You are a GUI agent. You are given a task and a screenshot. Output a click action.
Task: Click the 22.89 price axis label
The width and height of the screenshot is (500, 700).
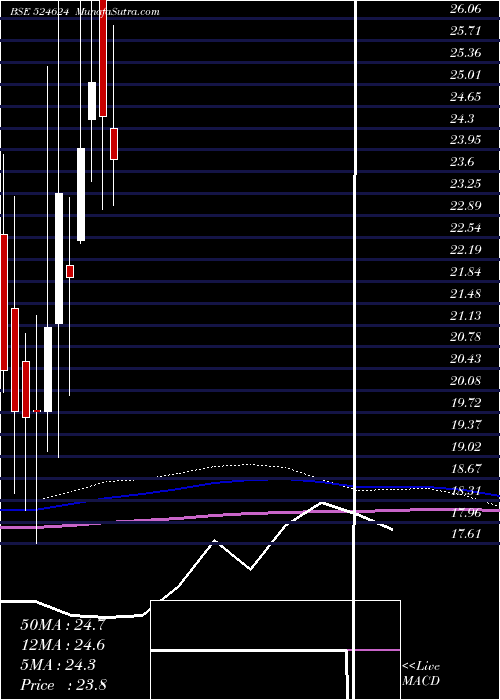pos(466,206)
